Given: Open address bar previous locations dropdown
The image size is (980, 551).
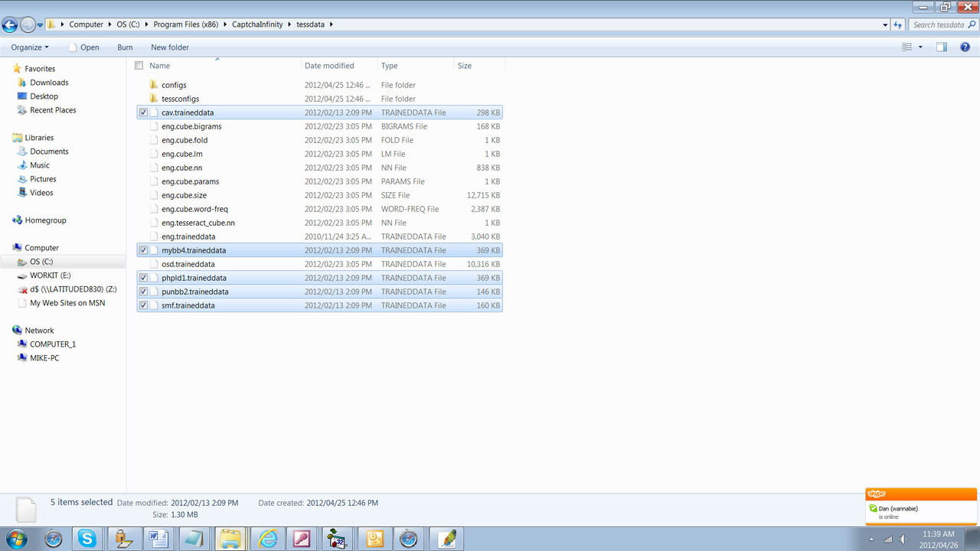Looking at the screenshot, I should click(x=885, y=24).
